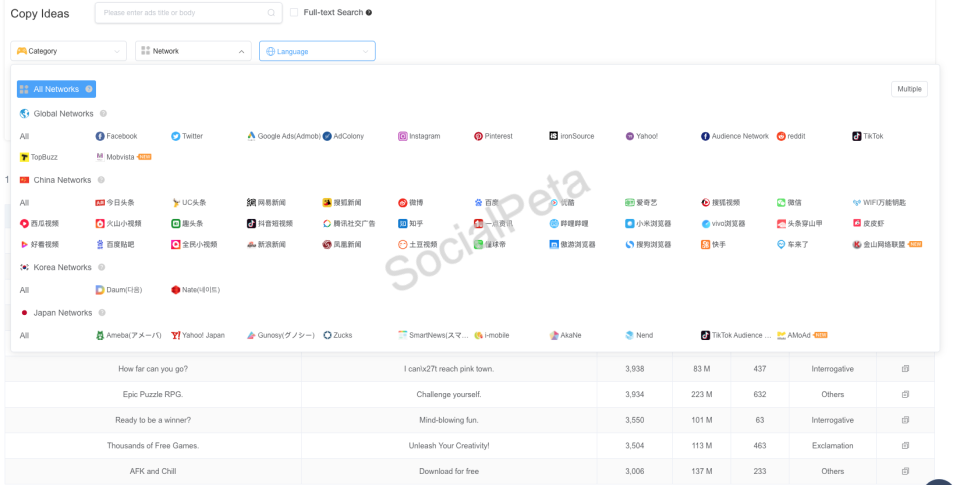Viewport: 960px width, 485px height.
Task: Enable the Full-text Search checkbox
Action: (x=294, y=12)
